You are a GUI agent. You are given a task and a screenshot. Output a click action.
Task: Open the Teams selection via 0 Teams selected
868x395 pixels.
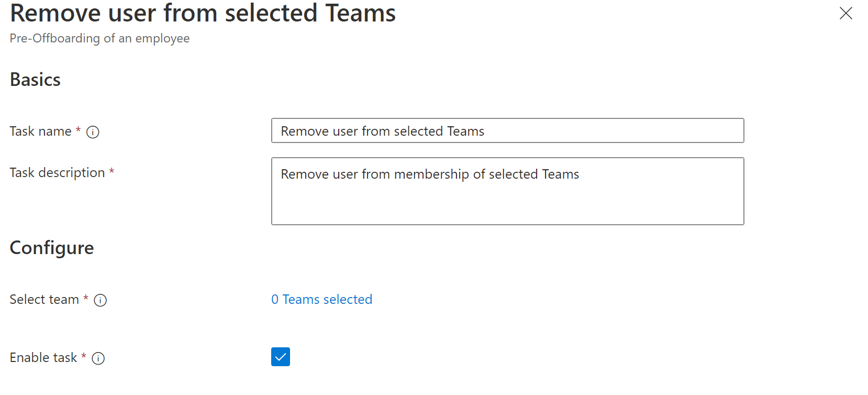[321, 299]
